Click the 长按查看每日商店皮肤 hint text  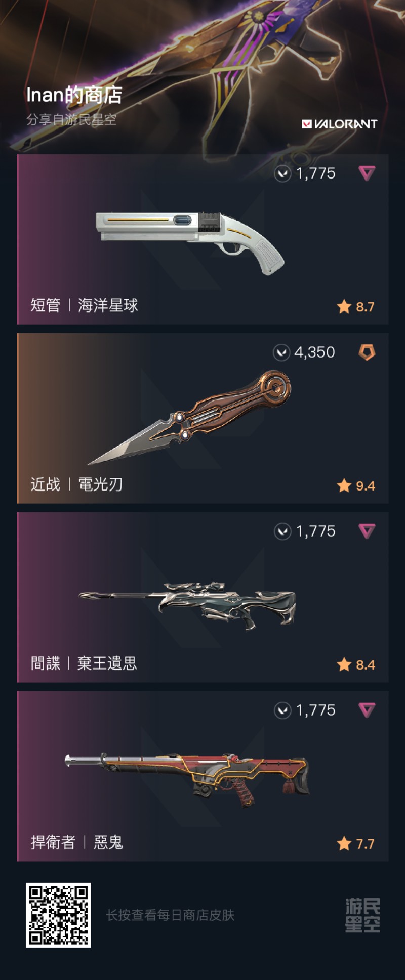pyautogui.click(x=170, y=915)
